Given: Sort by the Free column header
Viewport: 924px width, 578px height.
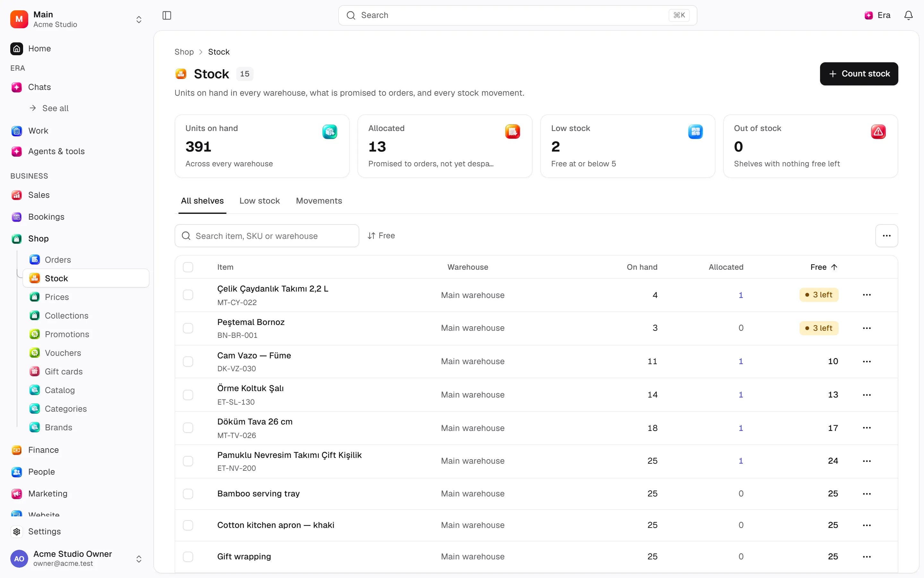Looking at the screenshot, I should click(824, 267).
